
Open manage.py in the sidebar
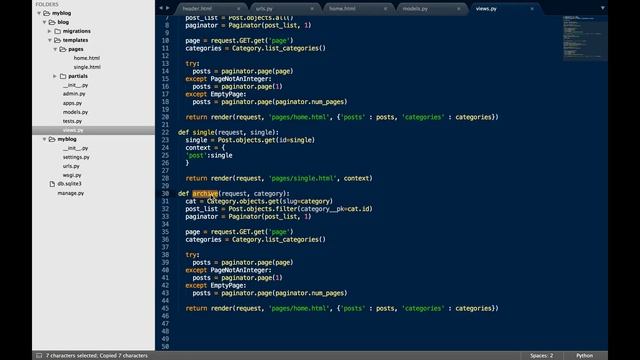[x=71, y=193]
